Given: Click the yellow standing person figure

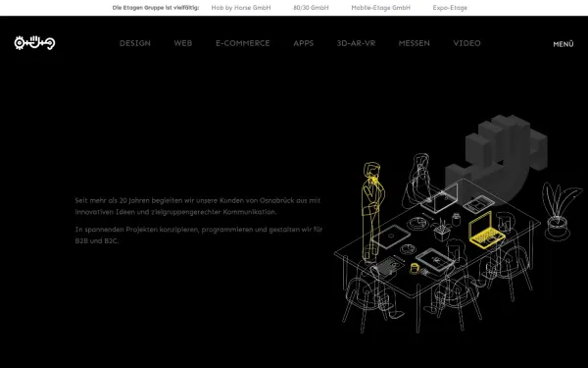Looking at the screenshot, I should [x=372, y=212].
